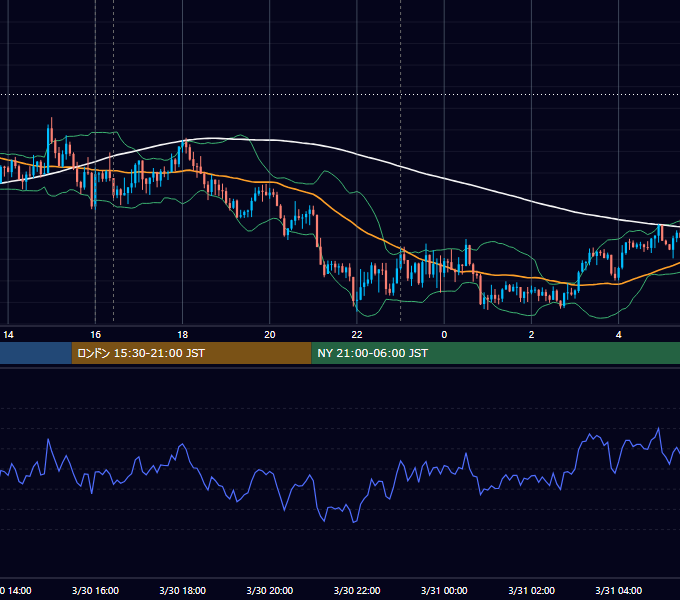Viewport: 680px width, 600px height.
Task: Click the 3/31 00:00 date label
Action: pyautogui.click(x=444, y=590)
